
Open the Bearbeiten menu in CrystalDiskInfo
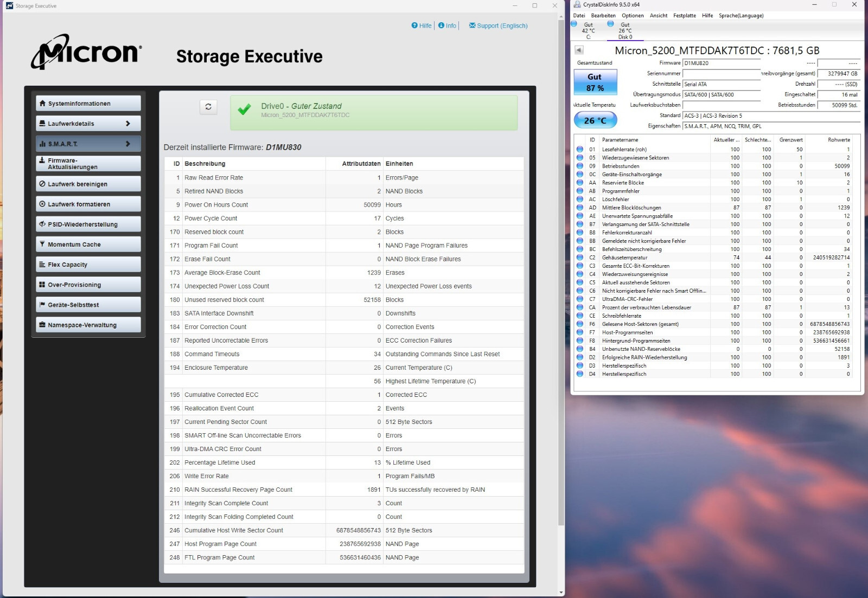point(603,16)
